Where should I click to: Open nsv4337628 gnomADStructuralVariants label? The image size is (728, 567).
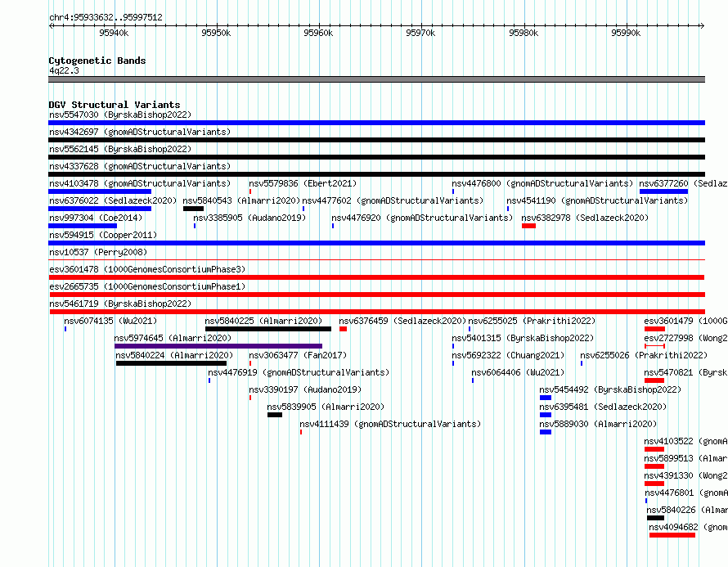140,166
